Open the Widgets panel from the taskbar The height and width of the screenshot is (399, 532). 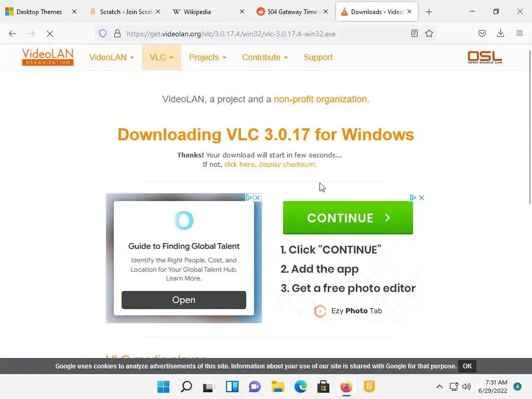(232, 387)
